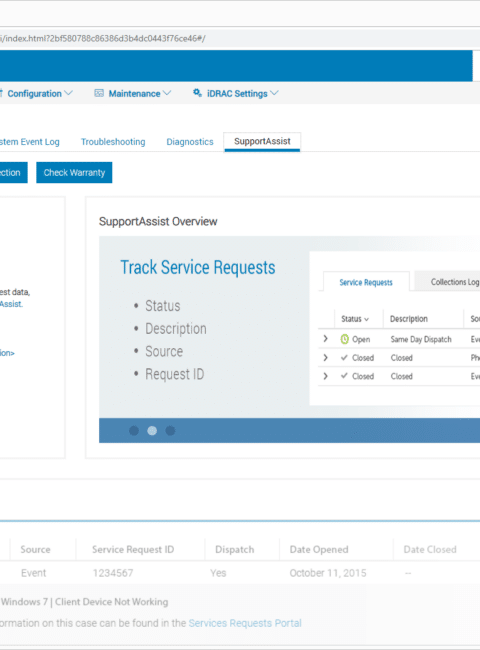Expand the second Closed request row

[325, 376]
